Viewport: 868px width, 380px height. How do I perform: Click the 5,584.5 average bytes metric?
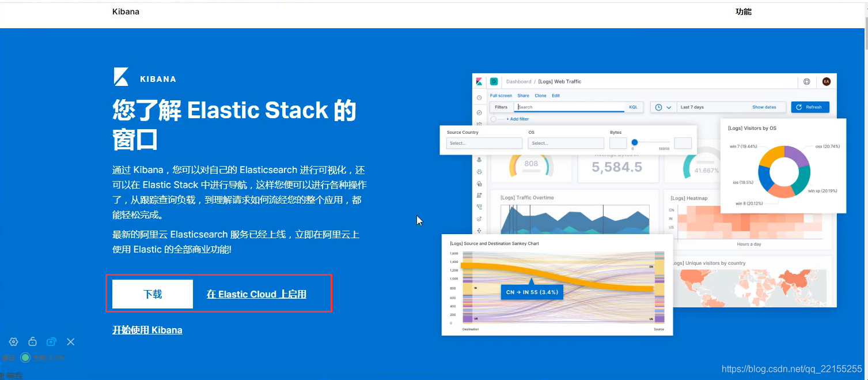[616, 167]
